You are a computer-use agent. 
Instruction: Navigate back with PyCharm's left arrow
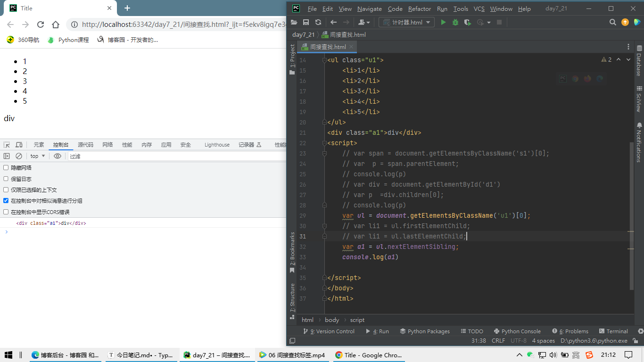click(x=334, y=22)
